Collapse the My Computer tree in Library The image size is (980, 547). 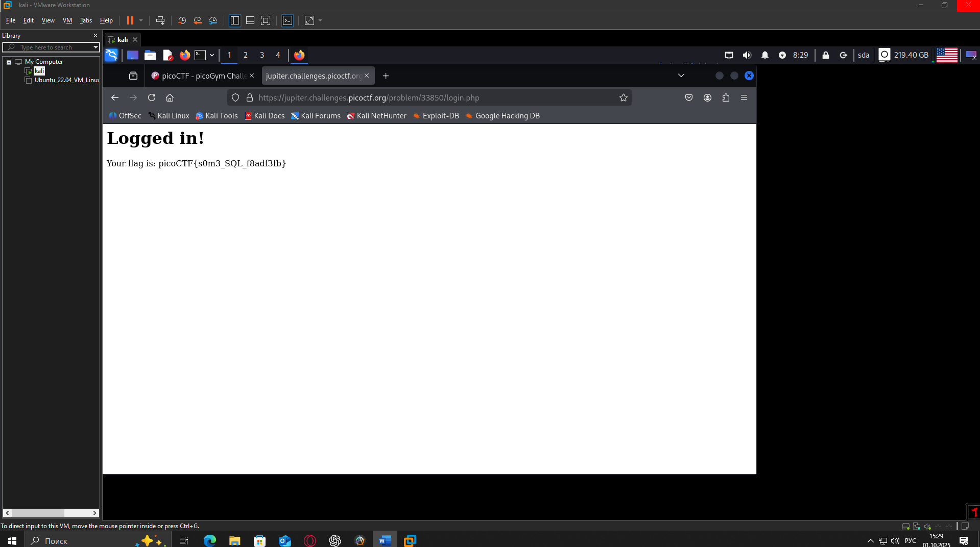[8, 61]
